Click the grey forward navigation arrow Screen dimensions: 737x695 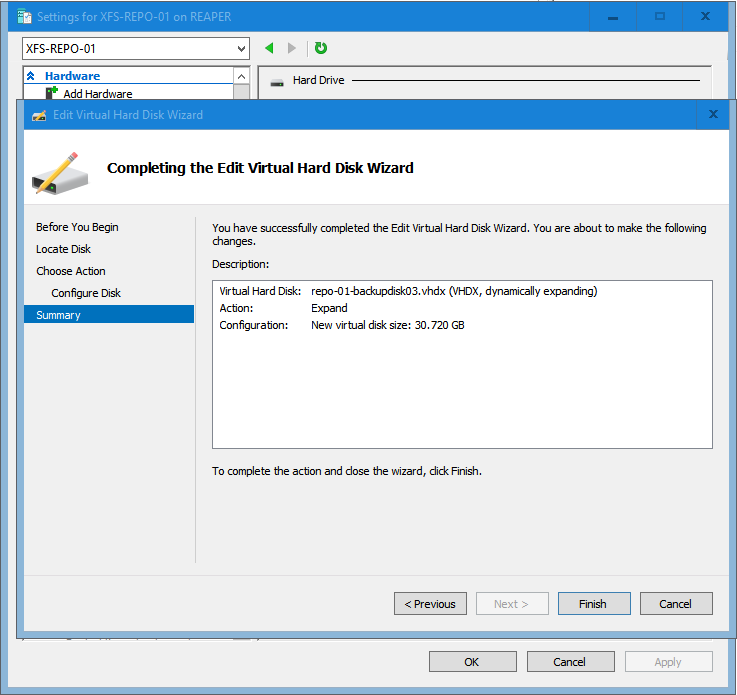[292, 48]
